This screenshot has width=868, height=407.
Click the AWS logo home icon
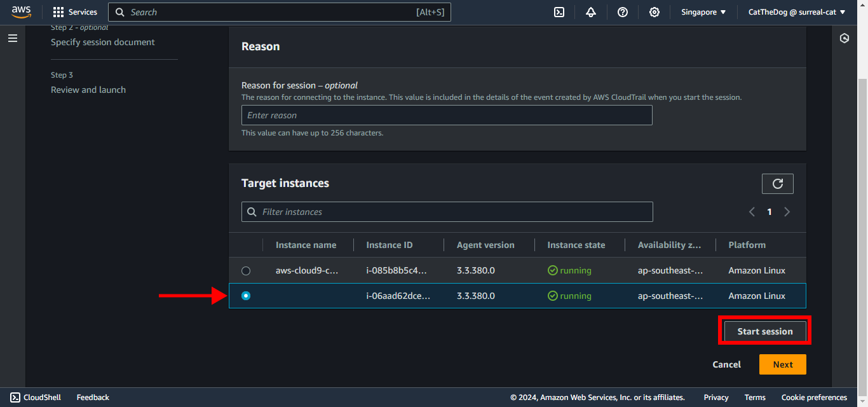point(21,12)
